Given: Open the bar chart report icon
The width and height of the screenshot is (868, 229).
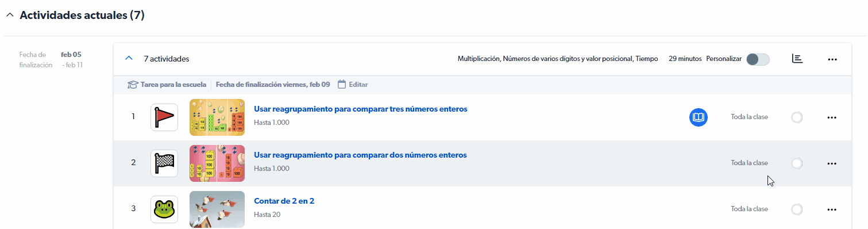Looking at the screenshot, I should coord(797,59).
